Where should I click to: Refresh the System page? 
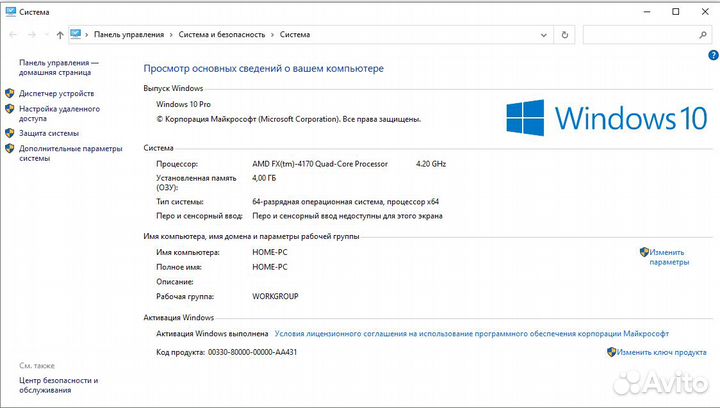click(x=565, y=35)
